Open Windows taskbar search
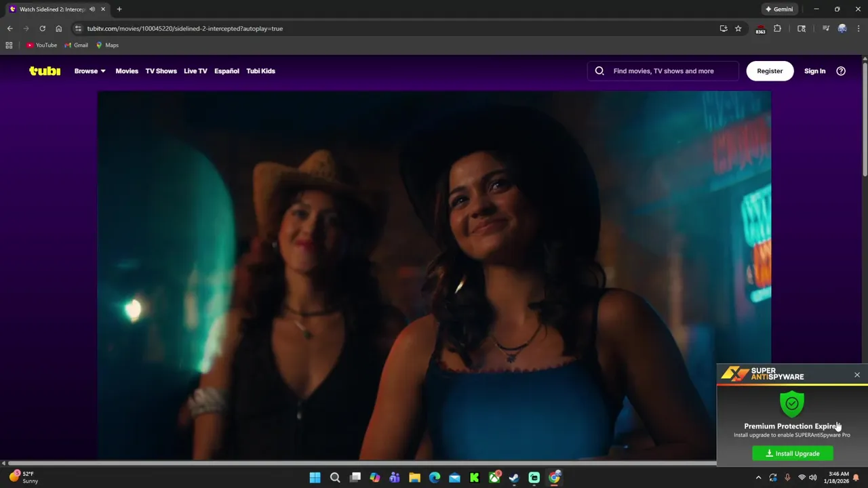This screenshot has height=488, width=868. click(335, 478)
